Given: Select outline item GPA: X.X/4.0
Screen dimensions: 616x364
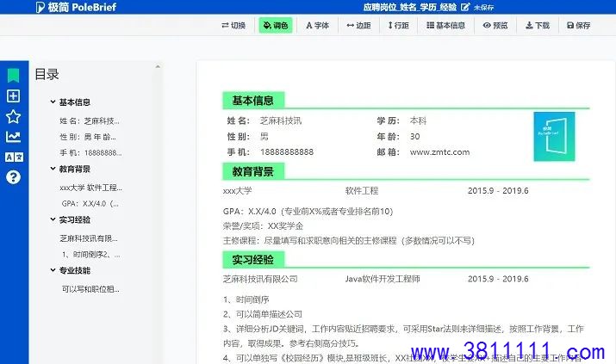Looking at the screenshot, I should (x=90, y=204).
